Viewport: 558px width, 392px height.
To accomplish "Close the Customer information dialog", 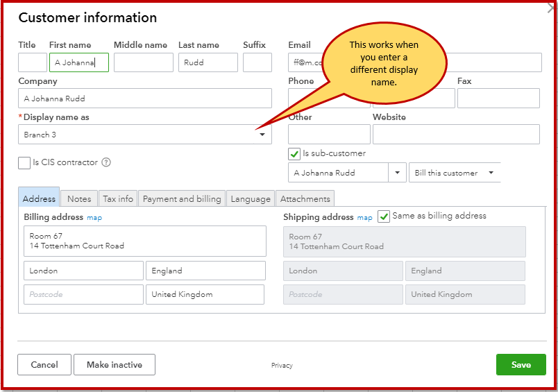I will pyautogui.click(x=551, y=8).
